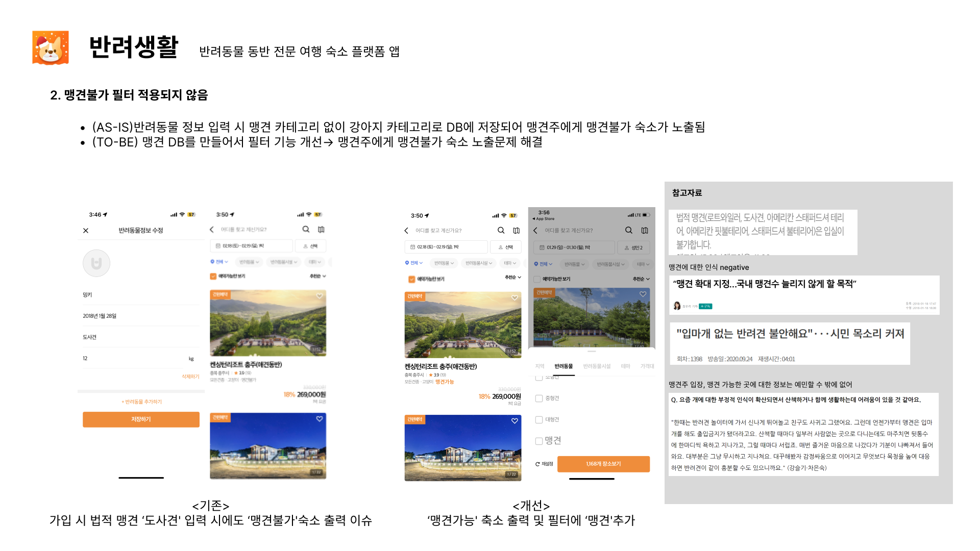This screenshot has height=551, width=980.
Task: Tap the back arrow in the 3:56 screen
Action: [535, 231]
